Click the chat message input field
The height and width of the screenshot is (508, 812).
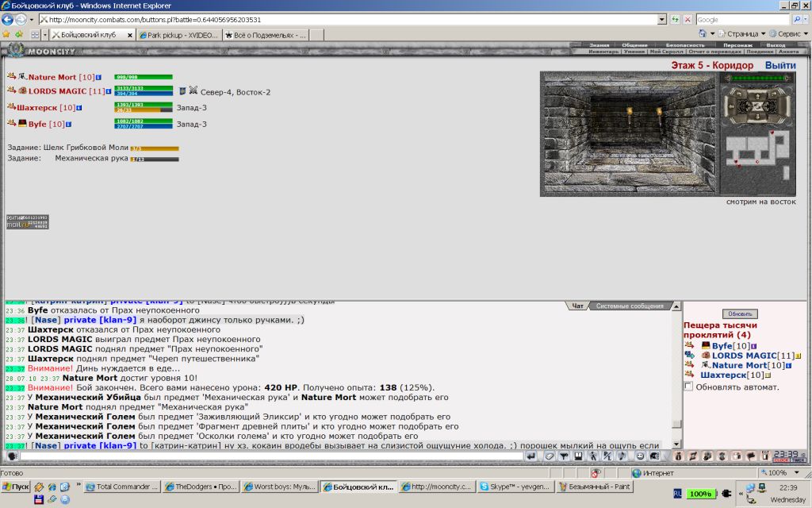(271, 456)
